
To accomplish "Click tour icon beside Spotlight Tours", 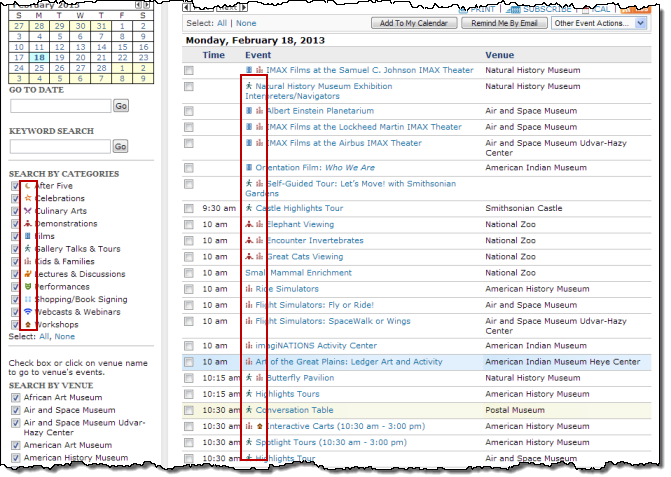I will tap(249, 442).
